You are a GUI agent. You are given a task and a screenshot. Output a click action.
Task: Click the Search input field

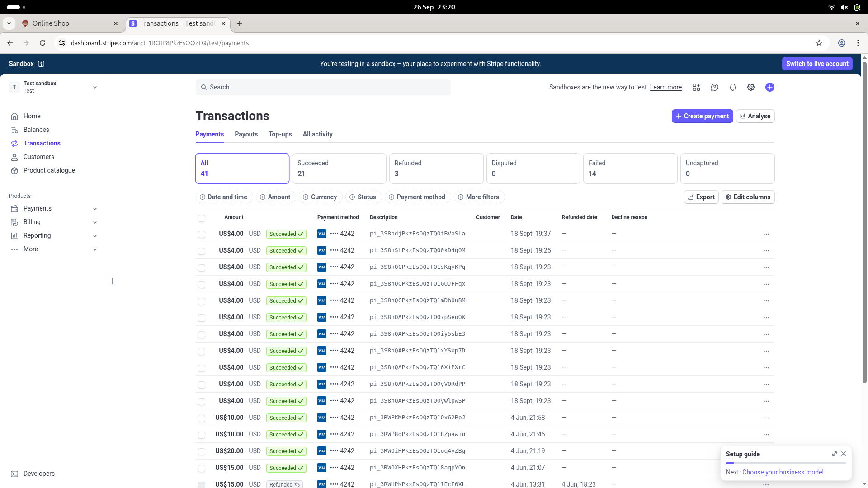click(323, 87)
